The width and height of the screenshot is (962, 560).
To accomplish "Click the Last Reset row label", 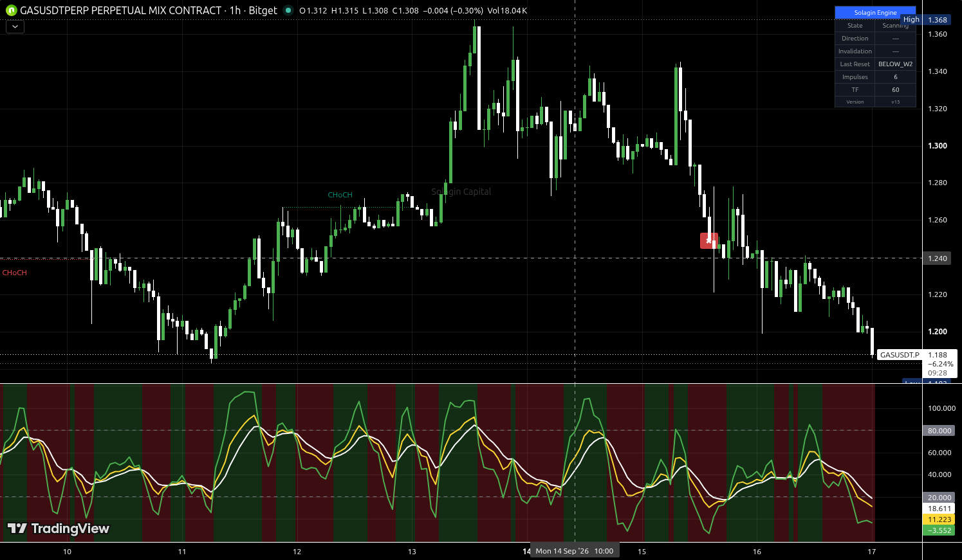I will tap(855, 64).
